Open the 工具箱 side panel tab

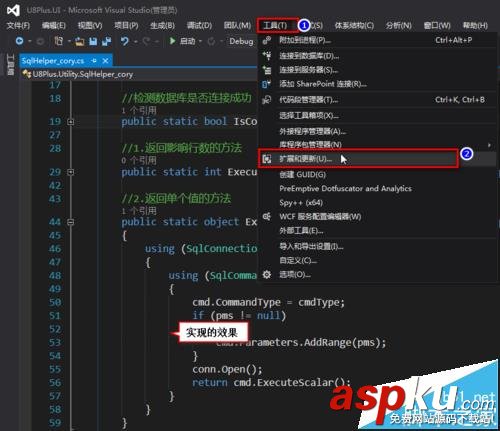coord(10,64)
